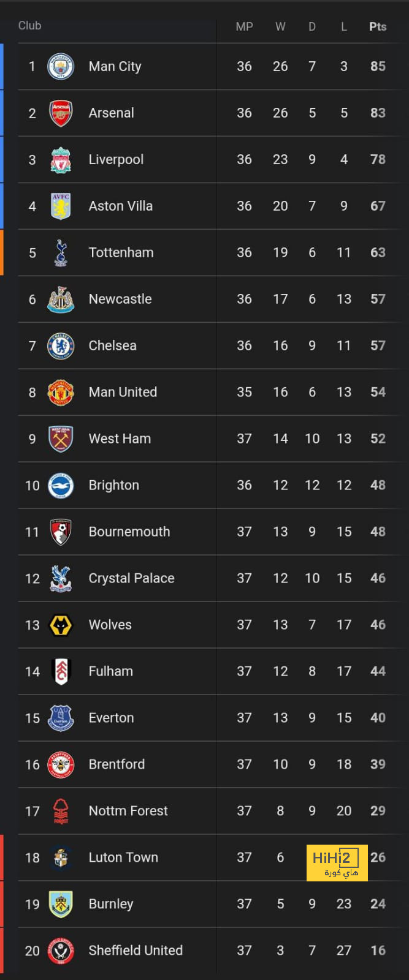409x980 pixels.
Task: Select the Liverpool badge icon
Action: (x=61, y=159)
